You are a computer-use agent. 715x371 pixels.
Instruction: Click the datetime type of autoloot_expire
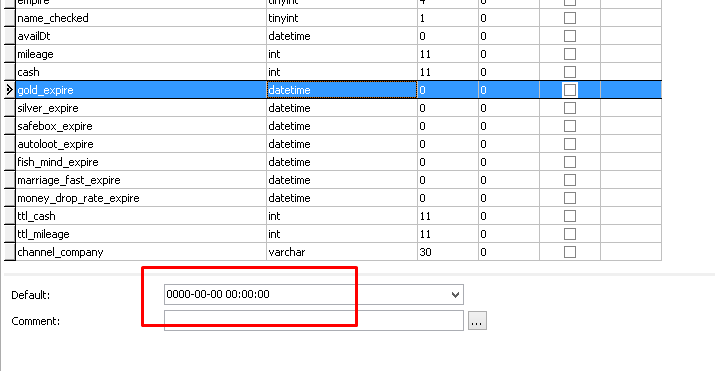(289, 144)
